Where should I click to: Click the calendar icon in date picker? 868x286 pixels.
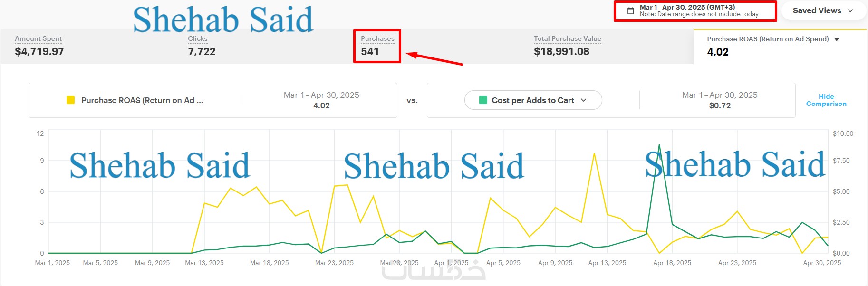tap(630, 11)
